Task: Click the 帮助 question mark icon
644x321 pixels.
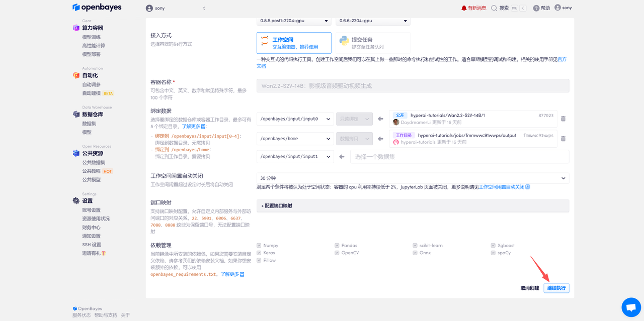Action: point(536,8)
